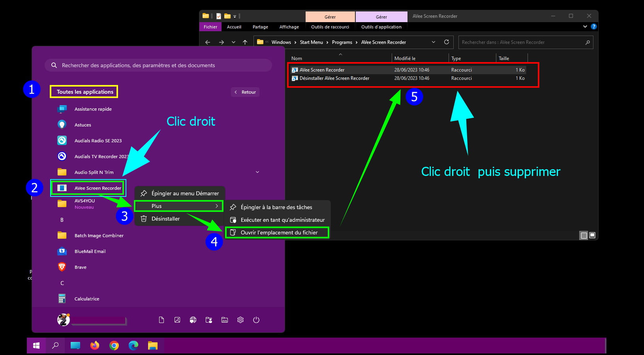Click Rechercher dans AVee Screen Recorder field
Viewport: 644px width, 355px height.
tap(526, 42)
